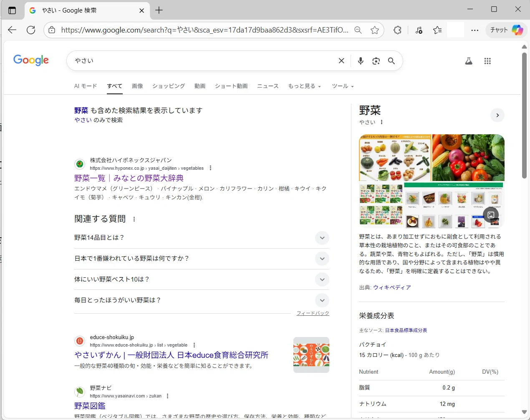Viewport: 530px width, 420px height.
Task: Switch to 画像 tab
Action: [137, 86]
